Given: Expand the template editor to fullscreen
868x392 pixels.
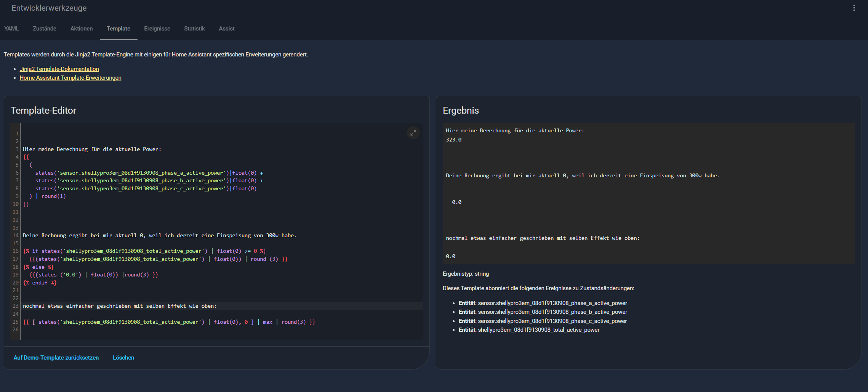Looking at the screenshot, I should tap(413, 133).
